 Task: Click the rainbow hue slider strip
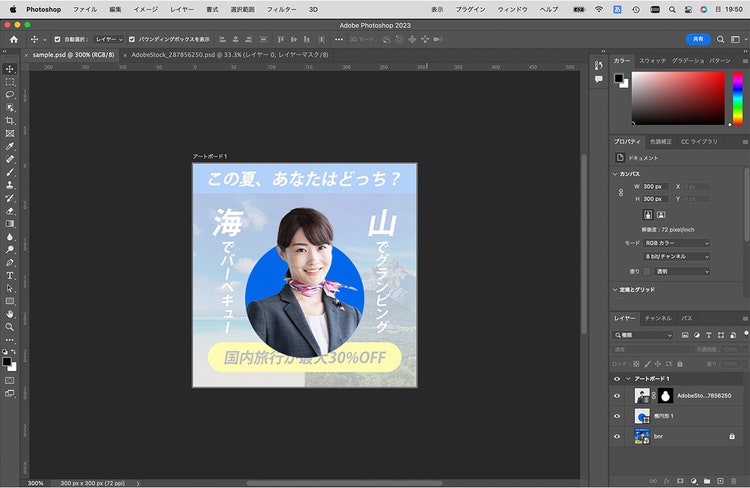coord(738,99)
